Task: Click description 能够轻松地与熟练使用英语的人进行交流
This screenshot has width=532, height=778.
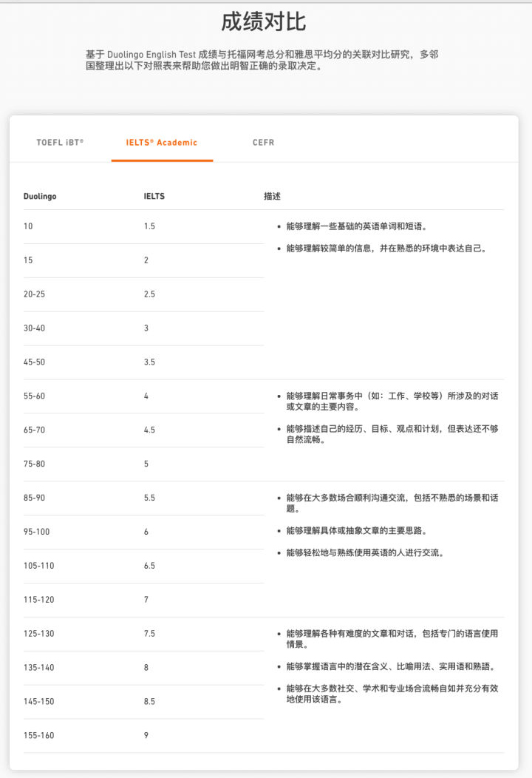Action: (x=365, y=552)
